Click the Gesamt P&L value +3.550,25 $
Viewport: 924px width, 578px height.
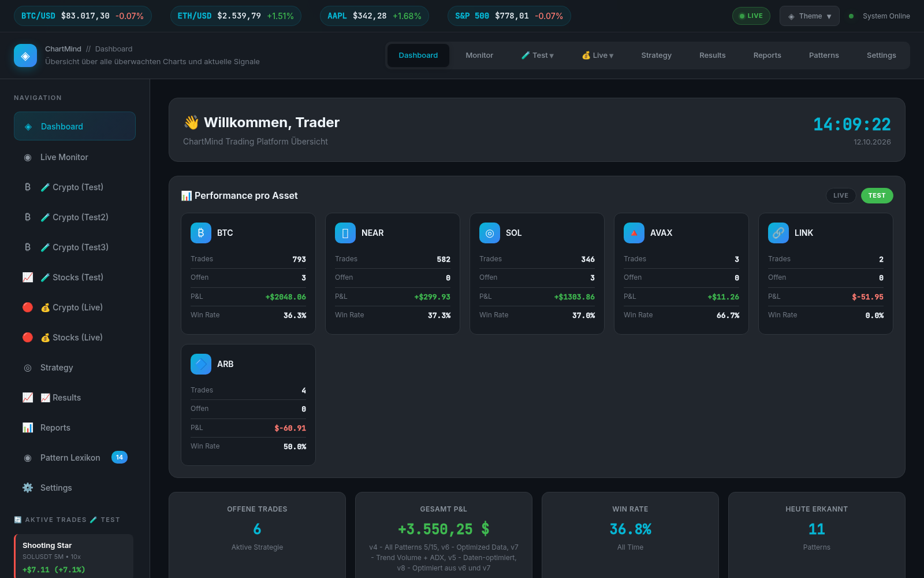tap(444, 529)
